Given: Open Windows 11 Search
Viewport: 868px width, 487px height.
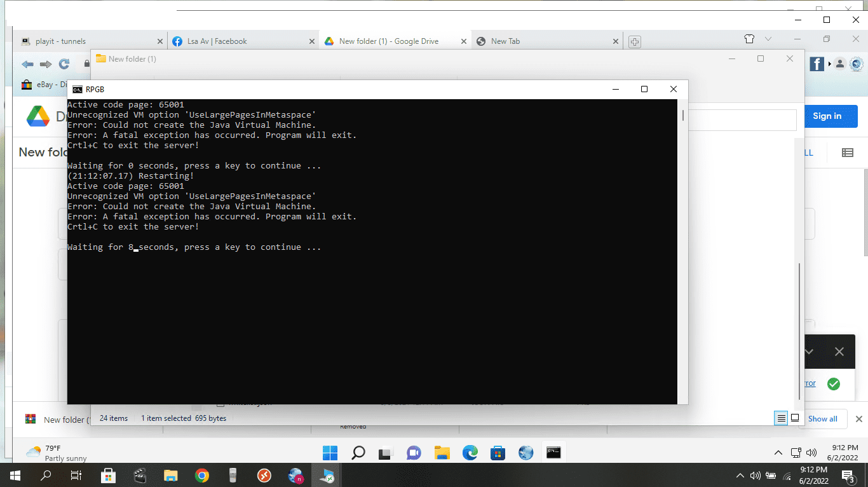Looking at the screenshot, I should pos(358,453).
